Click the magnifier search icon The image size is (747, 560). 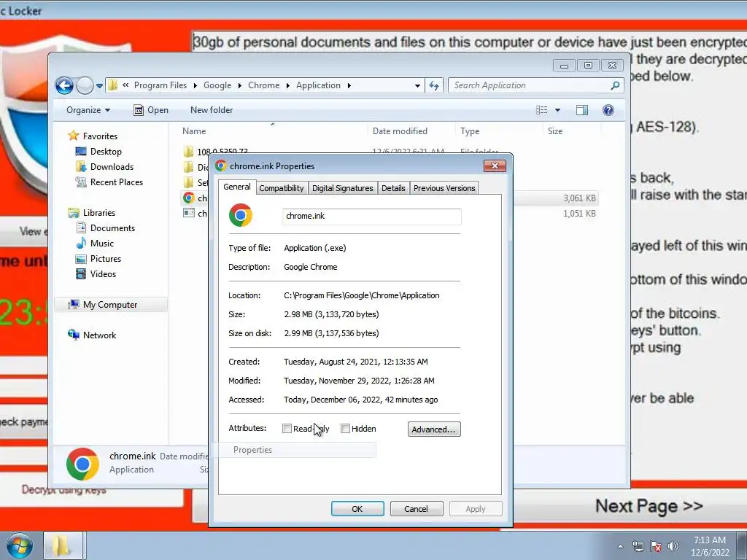click(615, 85)
